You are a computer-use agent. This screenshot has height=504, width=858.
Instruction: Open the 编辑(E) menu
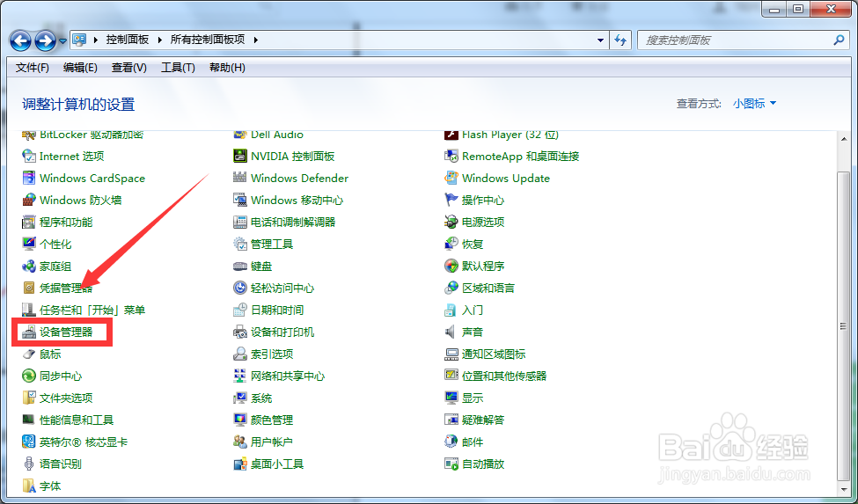pyautogui.click(x=80, y=67)
